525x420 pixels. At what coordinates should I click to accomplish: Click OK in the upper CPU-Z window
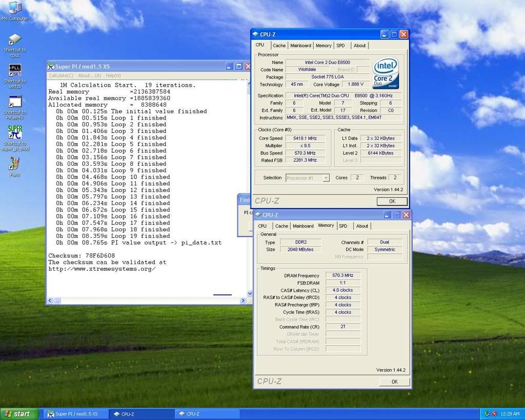tap(392, 202)
